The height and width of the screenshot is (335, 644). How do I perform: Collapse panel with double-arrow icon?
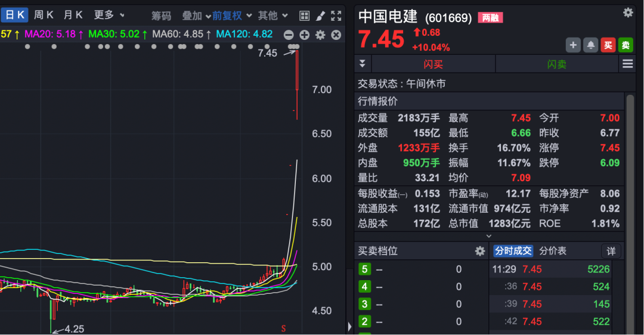[363, 64]
